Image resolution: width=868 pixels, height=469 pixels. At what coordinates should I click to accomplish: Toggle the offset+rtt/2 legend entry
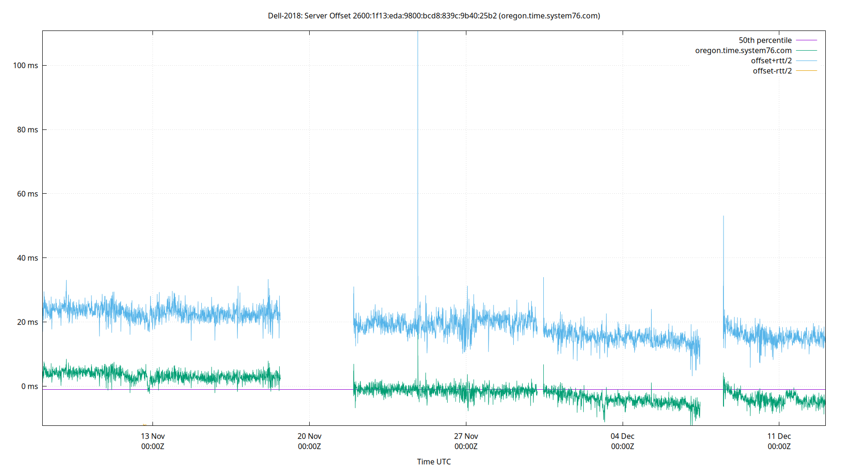pyautogui.click(x=771, y=60)
